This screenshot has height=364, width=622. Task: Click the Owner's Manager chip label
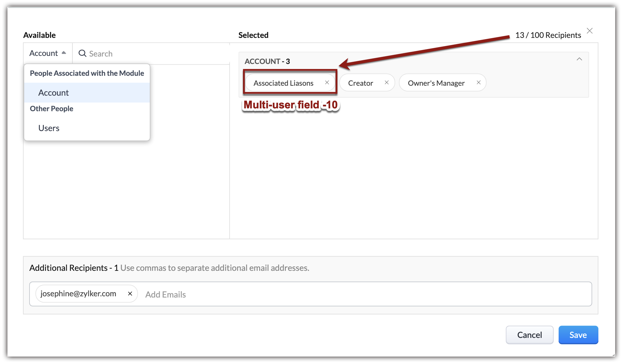(436, 83)
